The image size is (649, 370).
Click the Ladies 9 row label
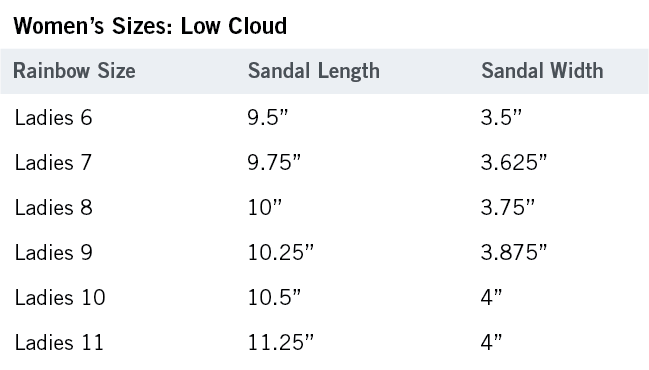pyautogui.click(x=53, y=252)
